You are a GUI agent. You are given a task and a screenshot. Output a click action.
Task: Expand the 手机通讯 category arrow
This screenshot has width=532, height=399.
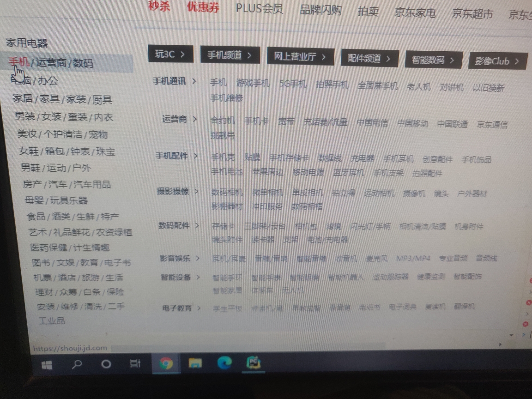coord(194,81)
